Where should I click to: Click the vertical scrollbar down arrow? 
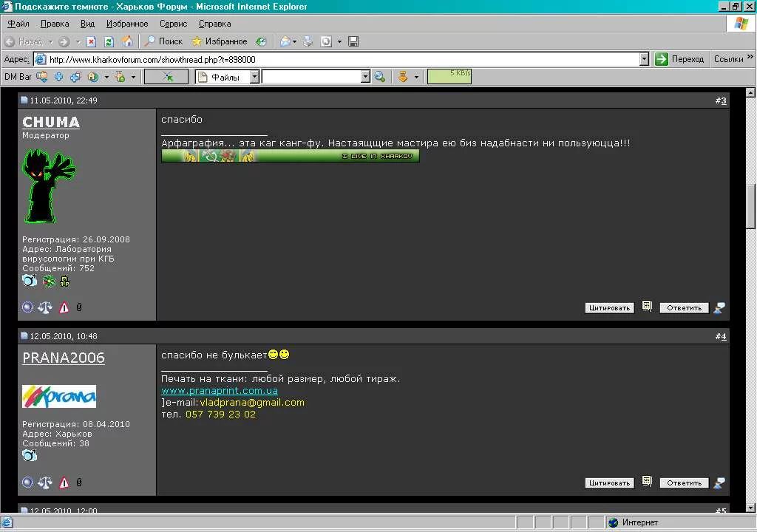750,508
